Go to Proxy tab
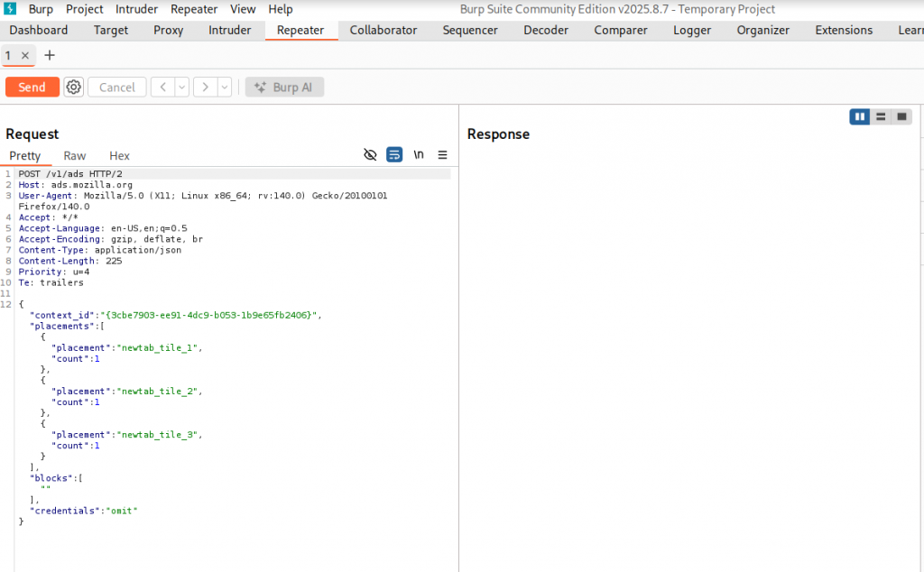The height and width of the screenshot is (572, 924). coord(169,30)
